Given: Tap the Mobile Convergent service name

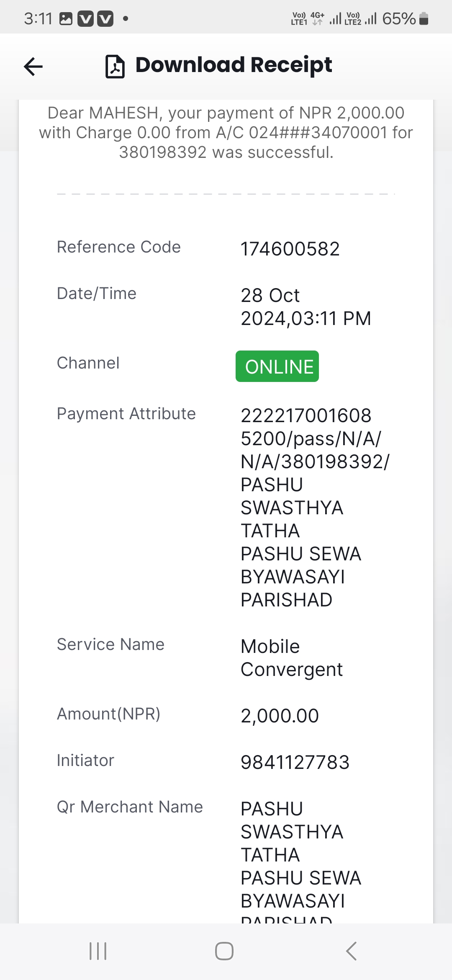Looking at the screenshot, I should pyautogui.click(x=292, y=658).
